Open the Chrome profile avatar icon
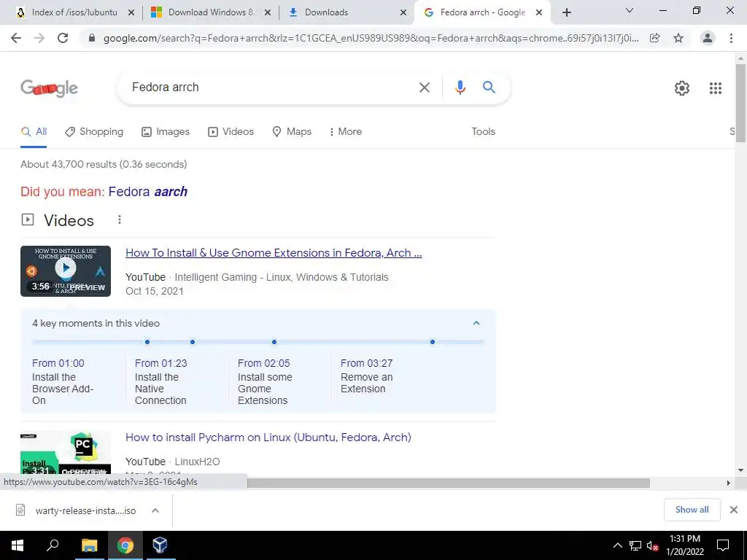This screenshot has height=560, width=747. [708, 38]
